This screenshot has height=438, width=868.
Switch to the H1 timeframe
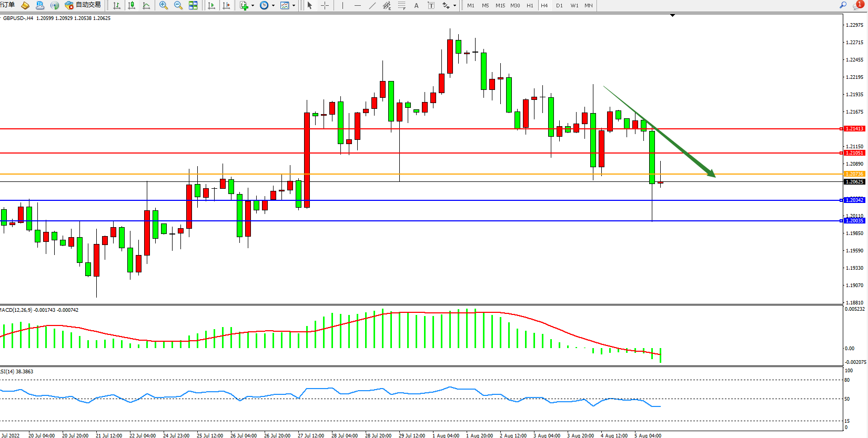530,5
